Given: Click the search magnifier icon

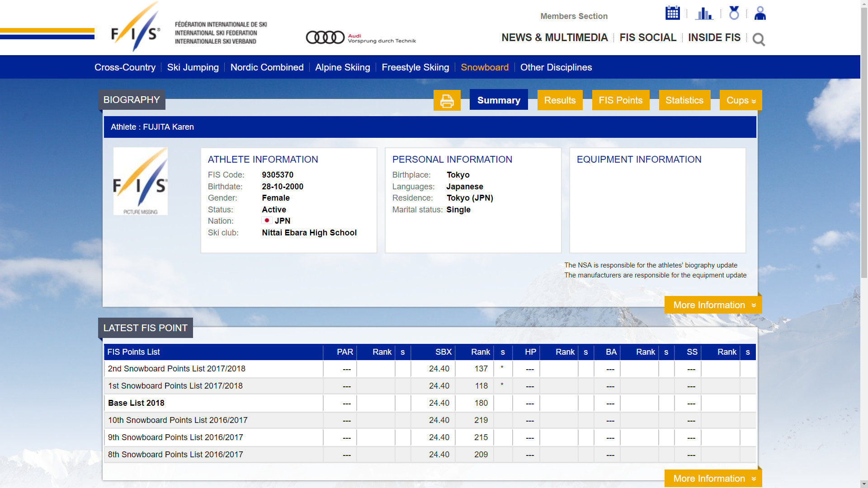Looking at the screenshot, I should pos(758,40).
